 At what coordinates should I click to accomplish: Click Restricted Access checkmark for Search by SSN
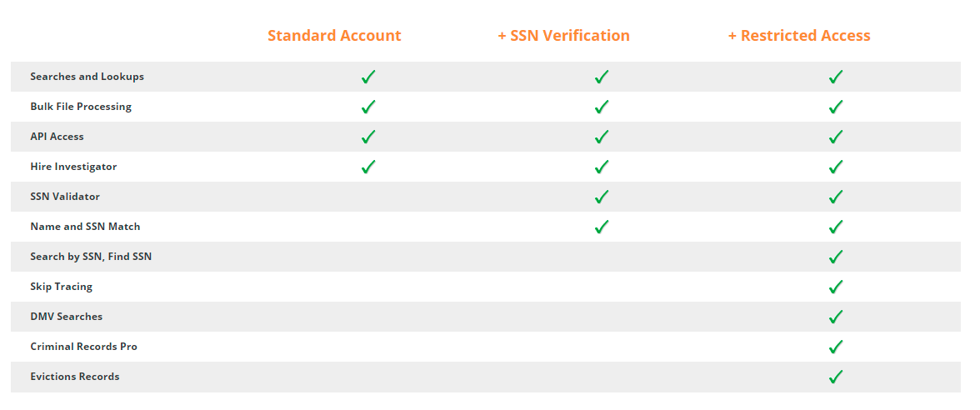[836, 257]
